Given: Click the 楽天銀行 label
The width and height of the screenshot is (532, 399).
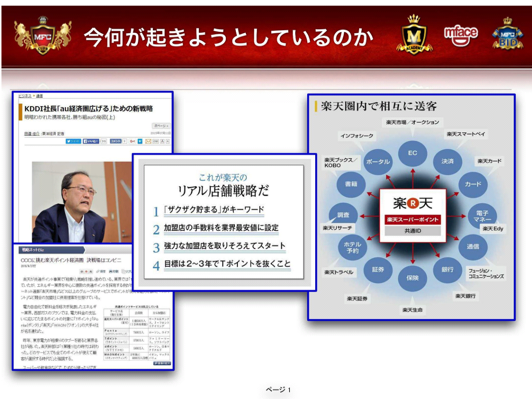Looking at the screenshot, I should 465,296.
